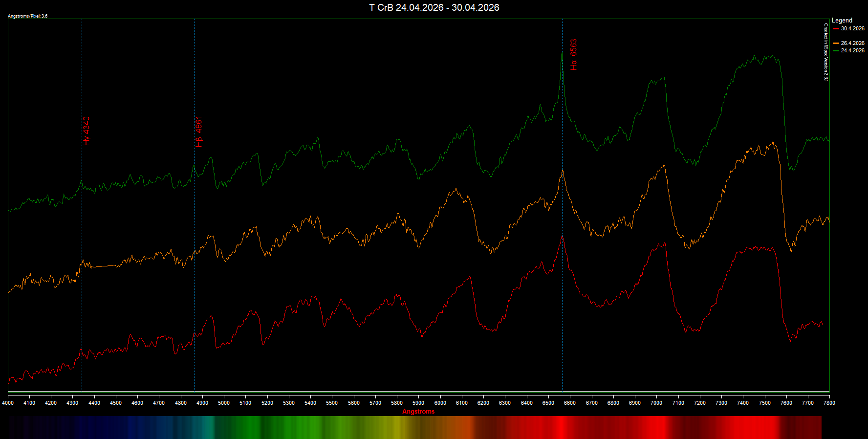Select the 24.4.2026 legend entry text
The image size is (868, 439).
click(852, 51)
